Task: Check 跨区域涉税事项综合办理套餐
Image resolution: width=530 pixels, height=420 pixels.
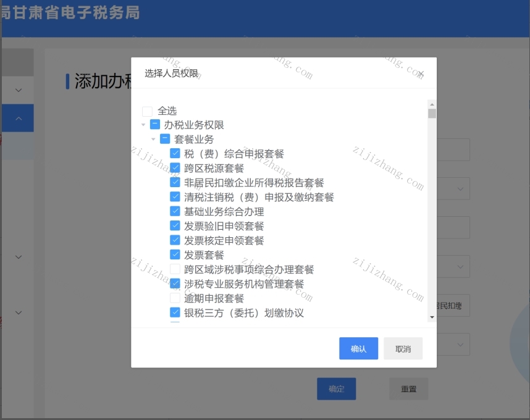Action: point(175,269)
